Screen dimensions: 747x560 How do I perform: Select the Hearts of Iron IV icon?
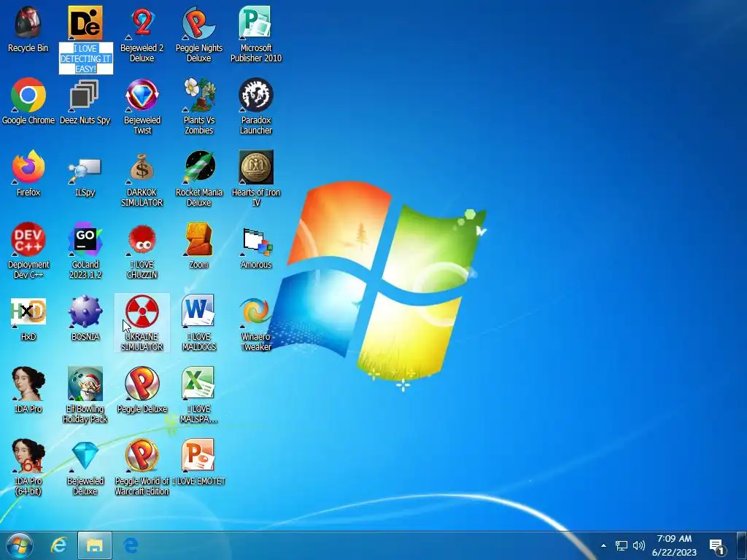256,167
